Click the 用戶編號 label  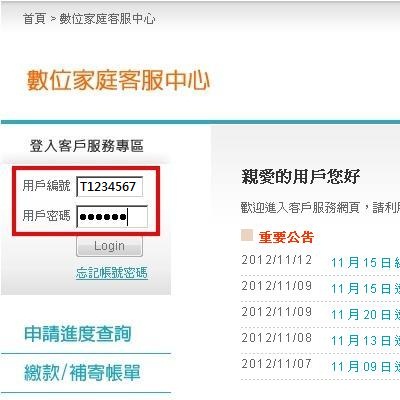pyautogui.click(x=46, y=185)
